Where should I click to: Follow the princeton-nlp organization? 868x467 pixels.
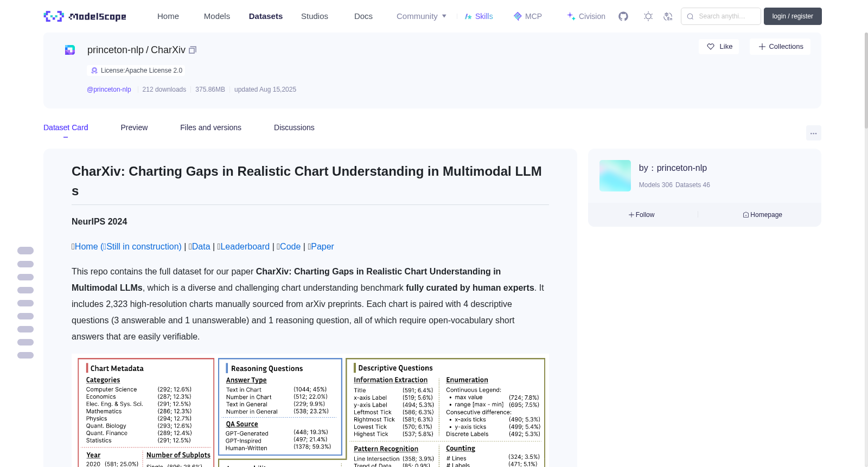[642, 215]
